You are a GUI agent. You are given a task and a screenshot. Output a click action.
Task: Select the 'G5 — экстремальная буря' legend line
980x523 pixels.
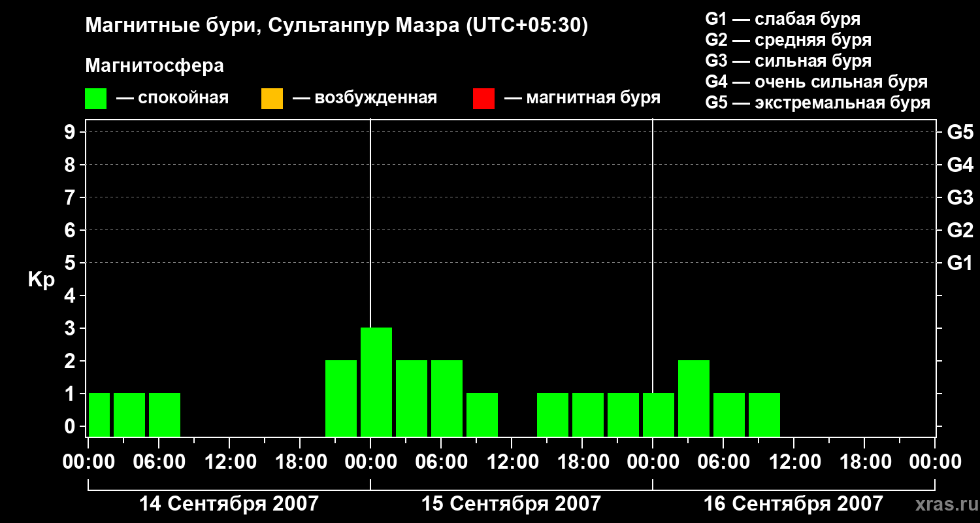pyautogui.click(x=818, y=103)
